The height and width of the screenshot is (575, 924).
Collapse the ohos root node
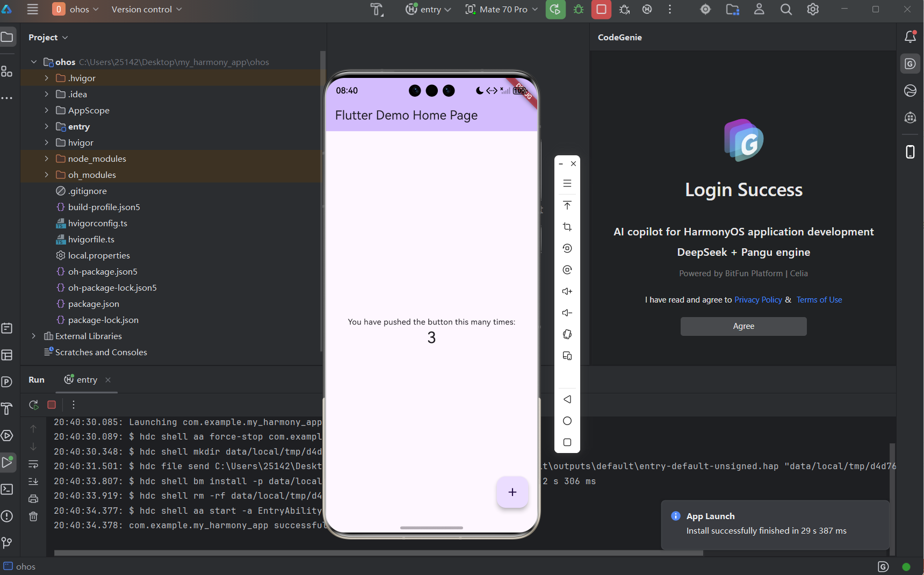coord(34,62)
